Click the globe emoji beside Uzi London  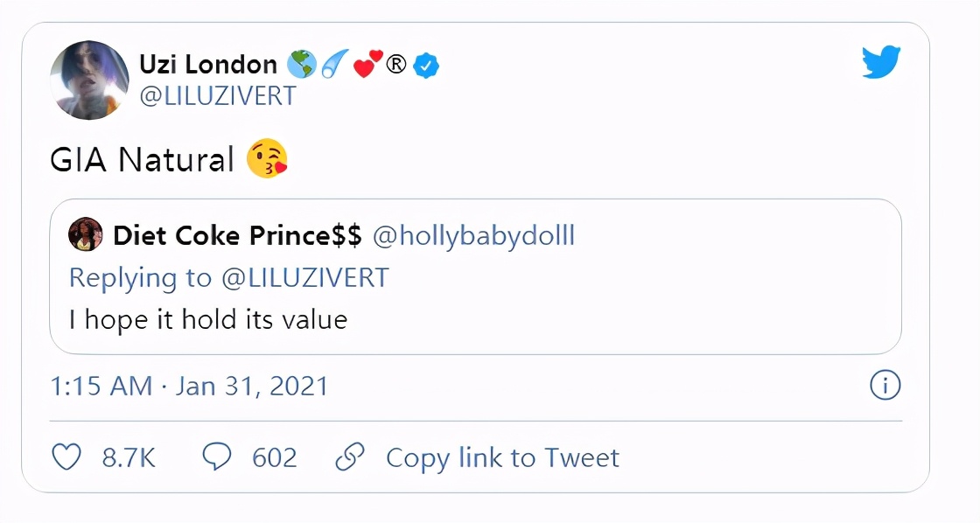[301, 65]
